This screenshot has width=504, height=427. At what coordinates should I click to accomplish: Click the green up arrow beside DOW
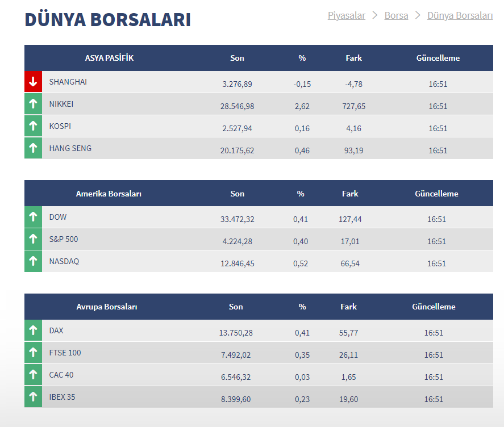[x=33, y=217]
